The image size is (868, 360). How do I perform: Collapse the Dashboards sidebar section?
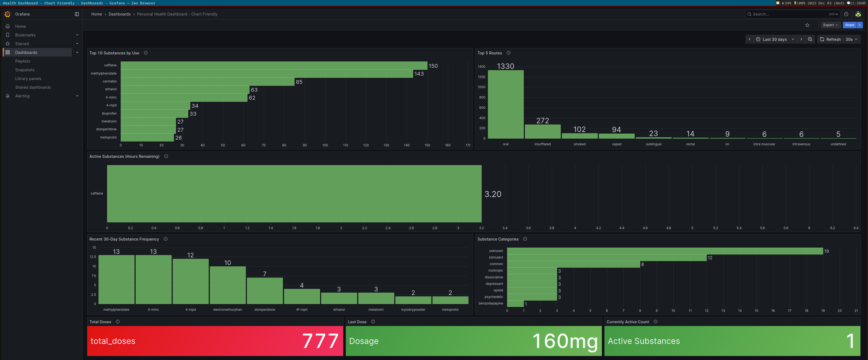[77, 53]
